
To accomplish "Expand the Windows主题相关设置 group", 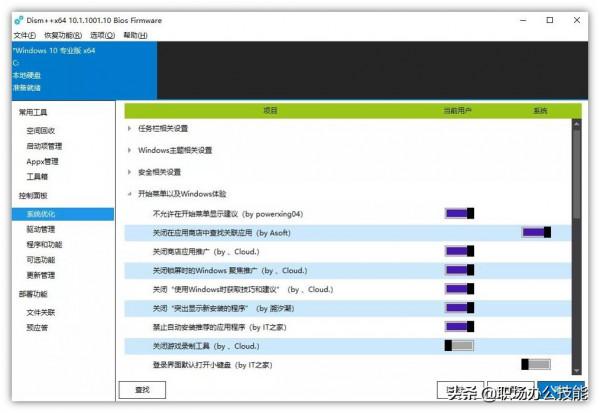I will tap(129, 150).
